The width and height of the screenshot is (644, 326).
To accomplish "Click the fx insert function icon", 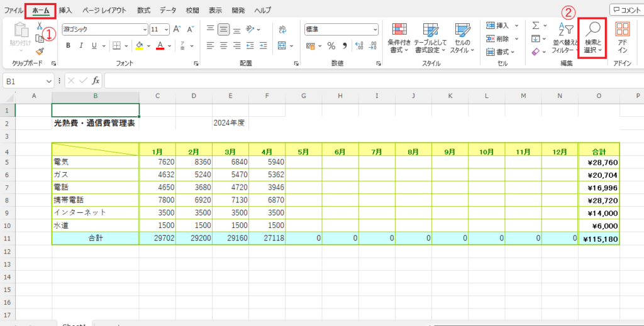I will click(x=96, y=81).
